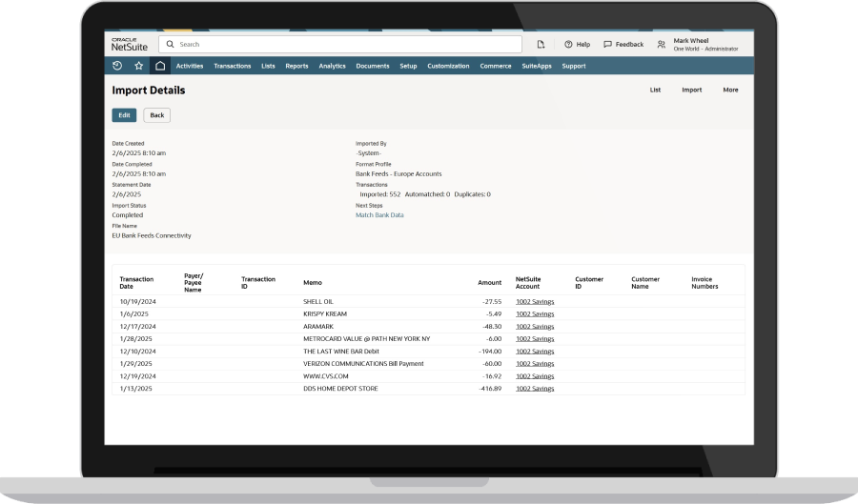Screen dimensions: 858x504
Task: Sort by the Amount column header
Action: click(489, 282)
